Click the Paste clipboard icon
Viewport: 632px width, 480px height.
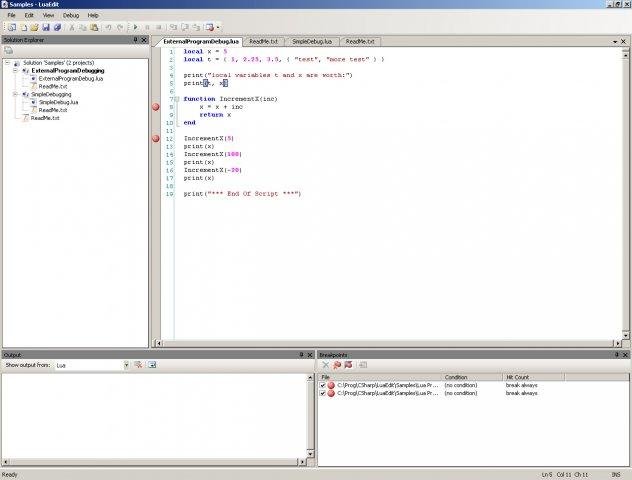[94, 27]
